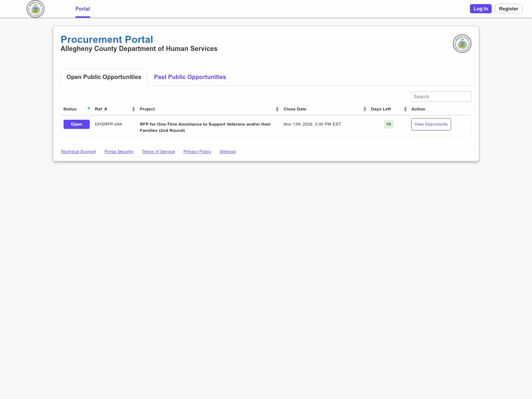Click Allegheny County Department of Human Services subtitle

click(x=139, y=49)
